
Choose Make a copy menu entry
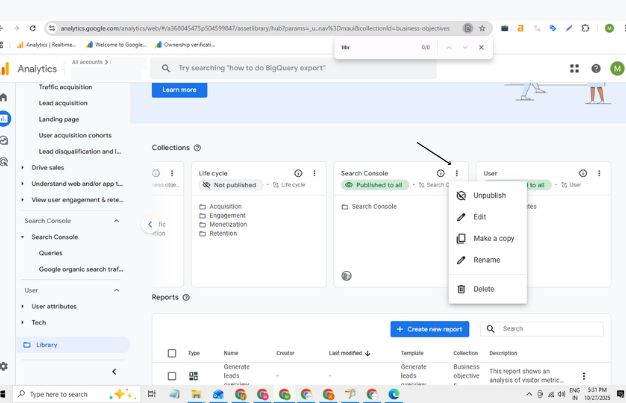click(487, 238)
